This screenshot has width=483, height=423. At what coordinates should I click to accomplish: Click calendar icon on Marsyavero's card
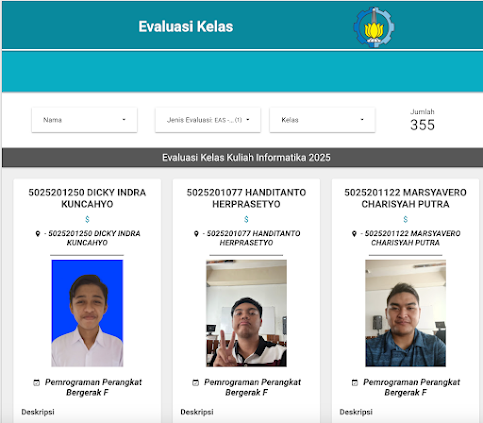pyautogui.click(x=355, y=383)
